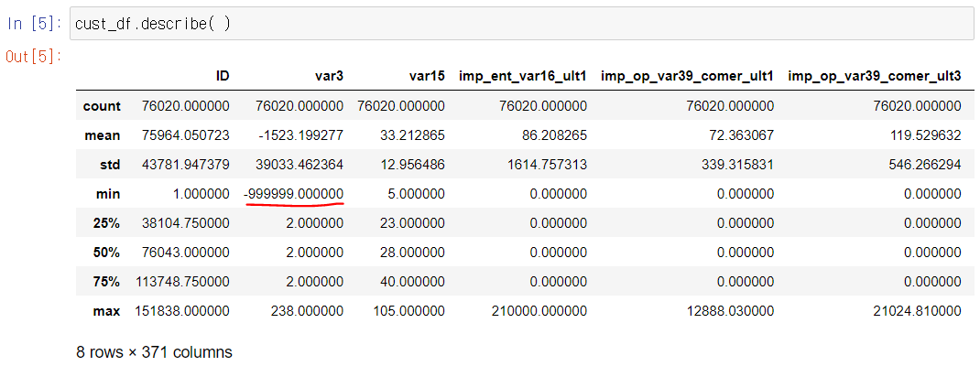Screen dimensions: 980x366
Task: Click ID mean value 75964.050723
Action: 186,135
